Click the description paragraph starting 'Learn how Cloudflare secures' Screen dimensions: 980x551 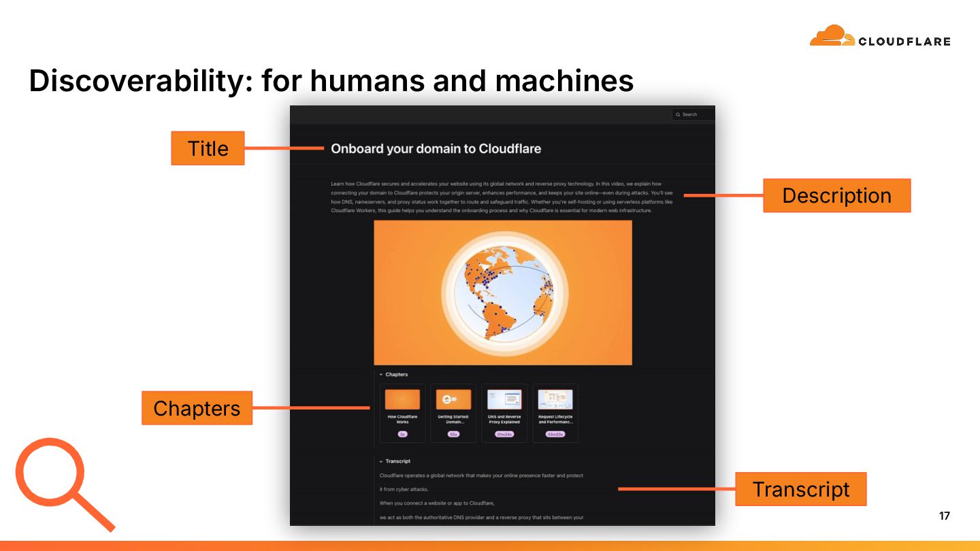click(502, 197)
